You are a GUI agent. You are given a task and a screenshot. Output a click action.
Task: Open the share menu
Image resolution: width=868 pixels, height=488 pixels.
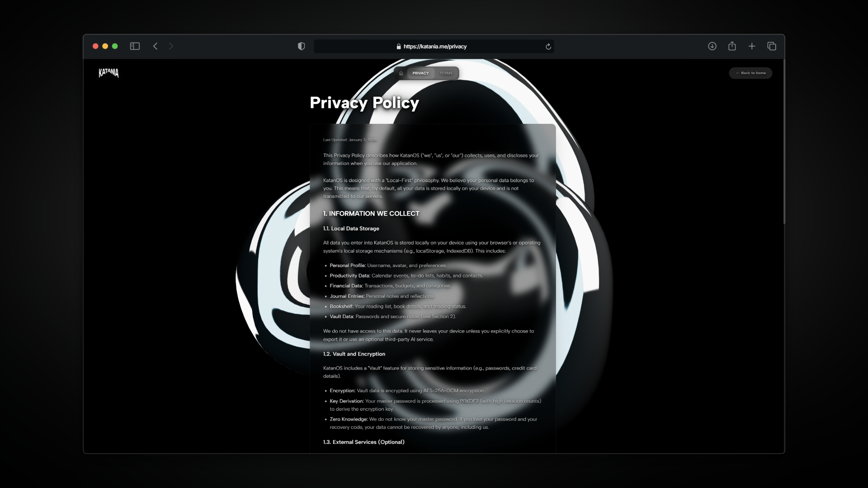[732, 46]
